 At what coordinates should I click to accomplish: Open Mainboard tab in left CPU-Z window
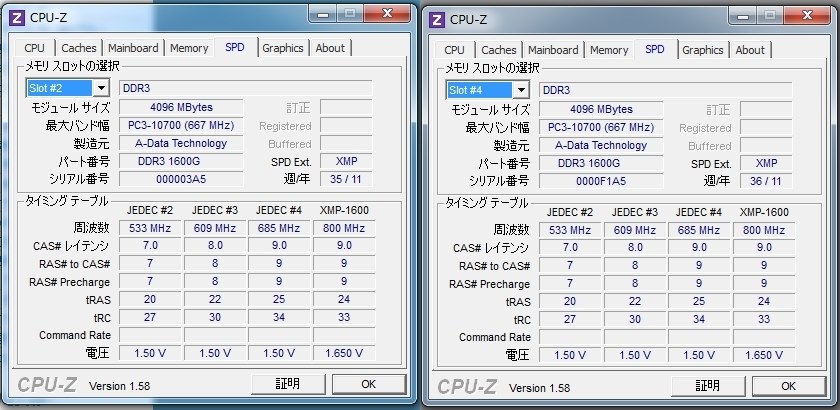pyautogui.click(x=133, y=48)
